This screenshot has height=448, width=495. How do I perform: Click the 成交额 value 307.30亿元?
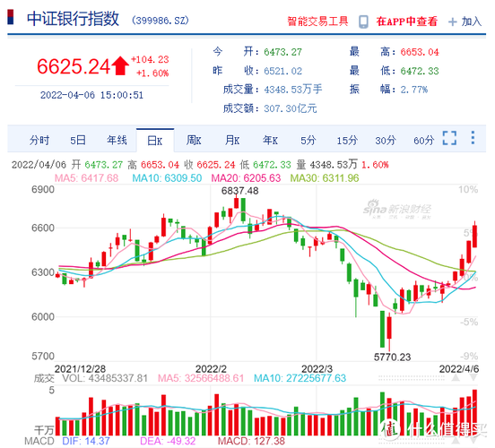coord(291,108)
